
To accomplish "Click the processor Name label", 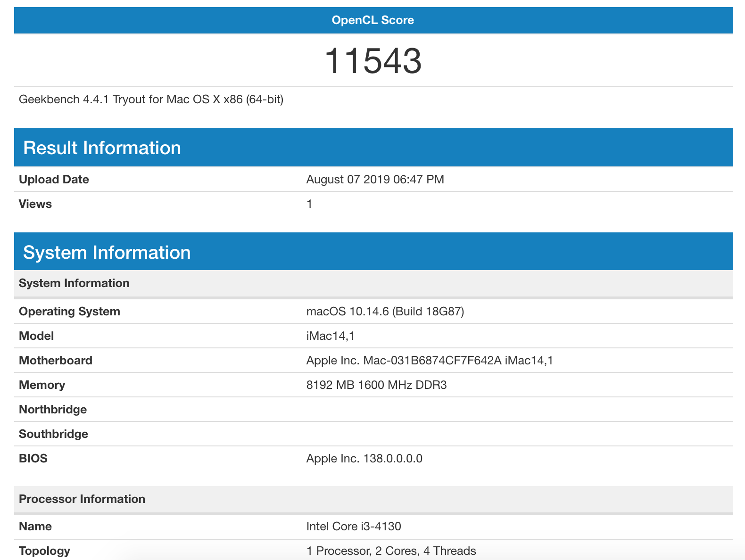I will click(35, 527).
